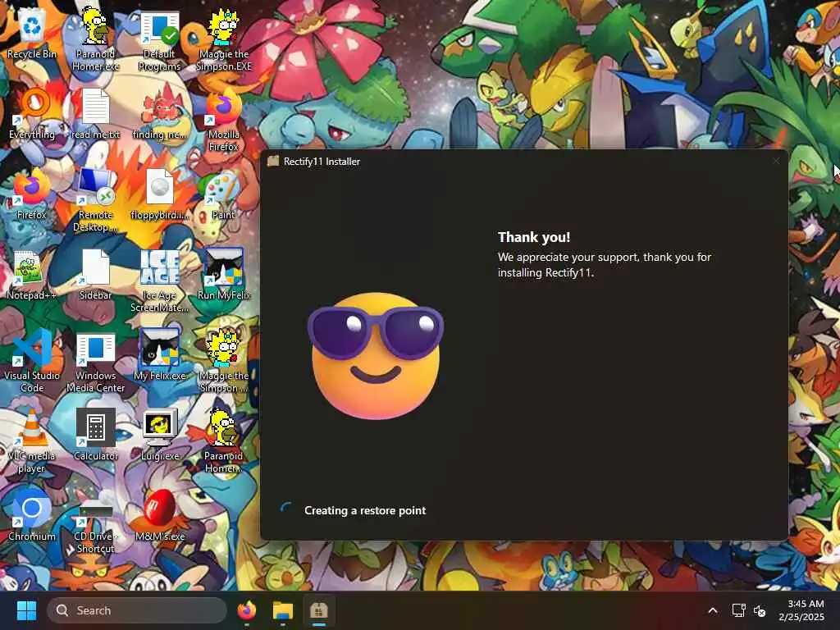
Task: Click the spinning progress indicator
Action: tap(286, 509)
